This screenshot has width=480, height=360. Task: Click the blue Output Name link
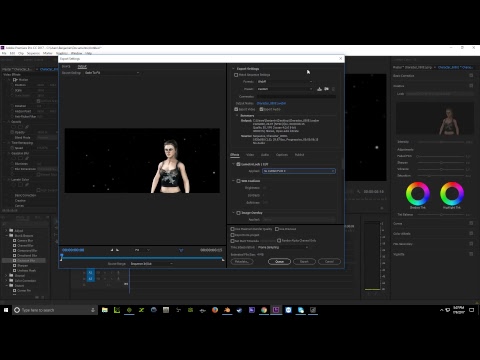point(271,103)
